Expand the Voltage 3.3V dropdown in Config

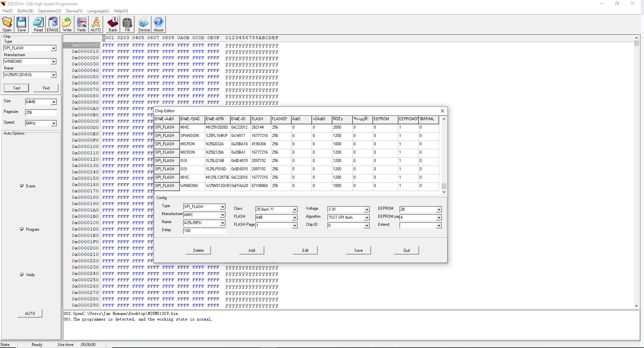tap(366, 210)
